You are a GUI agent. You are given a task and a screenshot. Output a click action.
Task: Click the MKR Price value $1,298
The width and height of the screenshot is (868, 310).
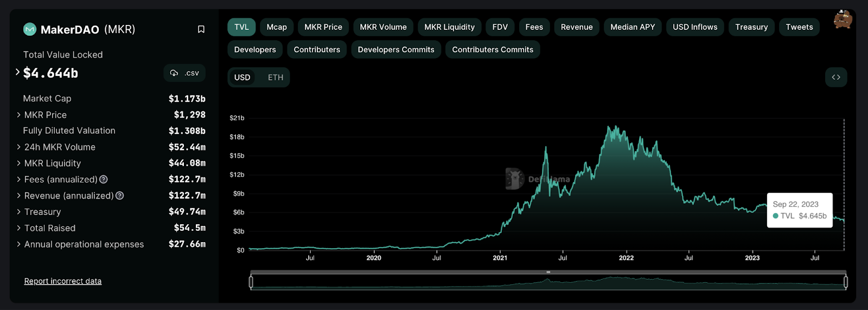pyautogui.click(x=189, y=115)
